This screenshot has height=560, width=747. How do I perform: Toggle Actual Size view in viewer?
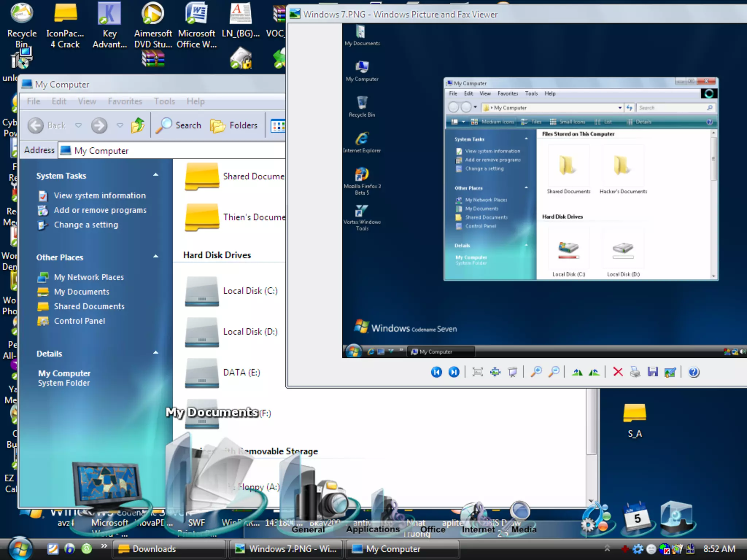[x=495, y=372]
